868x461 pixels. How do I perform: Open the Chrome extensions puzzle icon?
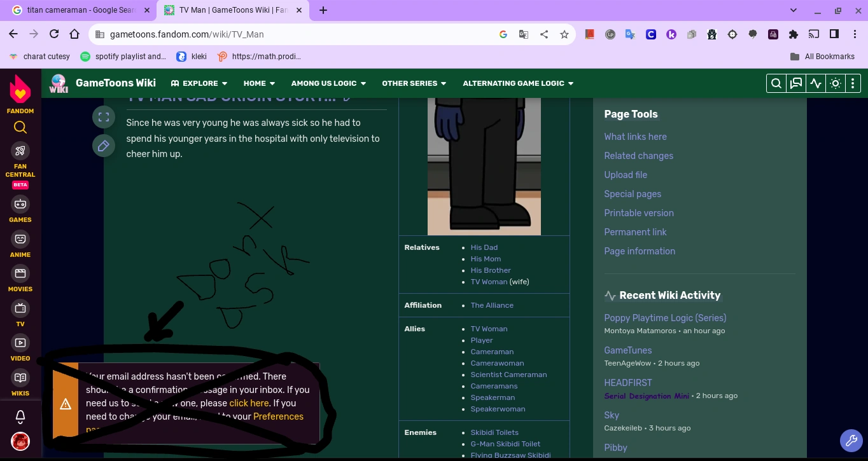[793, 34]
